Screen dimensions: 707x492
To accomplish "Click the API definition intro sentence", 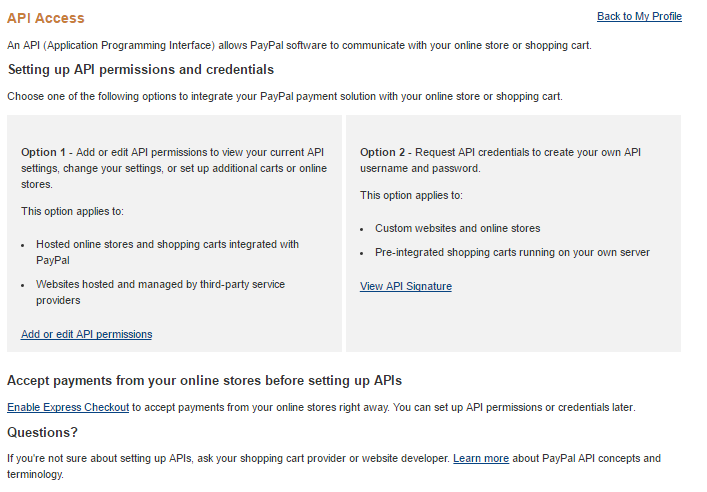I will click(300, 45).
